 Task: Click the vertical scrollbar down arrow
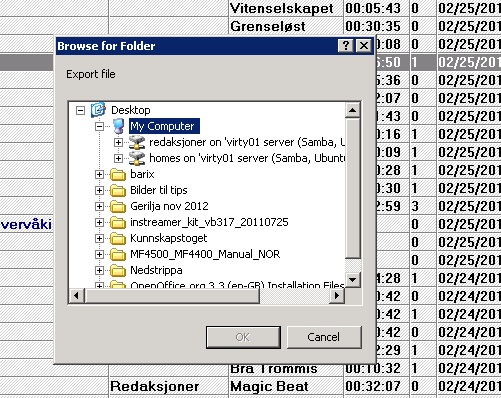tap(353, 280)
